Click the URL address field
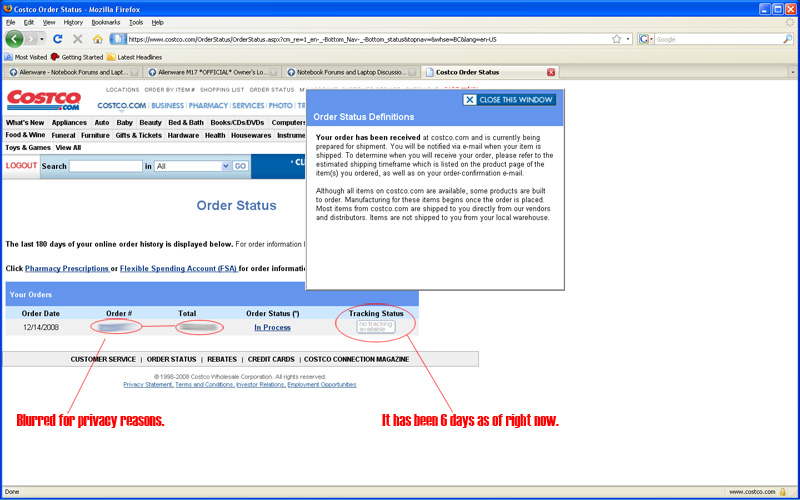Viewport: 800px width, 500px height. (x=367, y=39)
